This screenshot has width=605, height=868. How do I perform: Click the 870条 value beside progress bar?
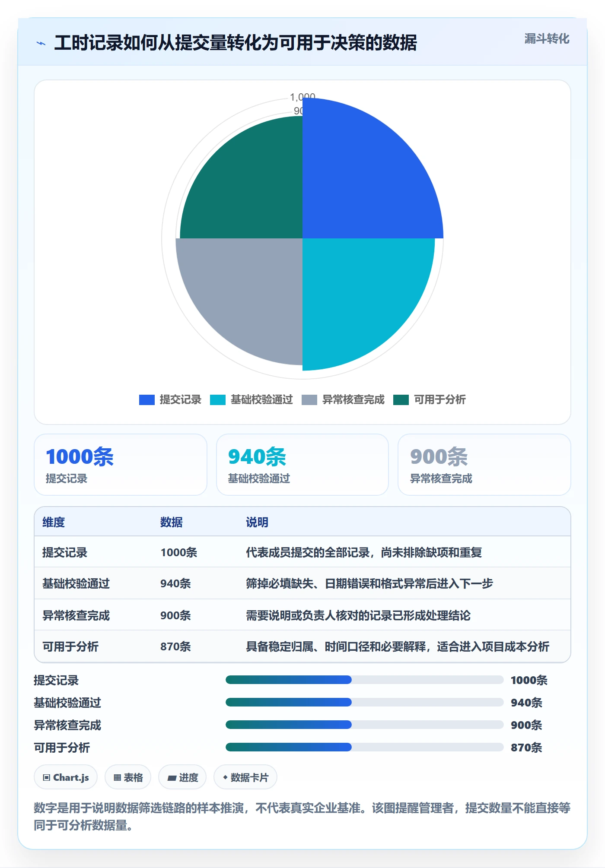point(526,748)
